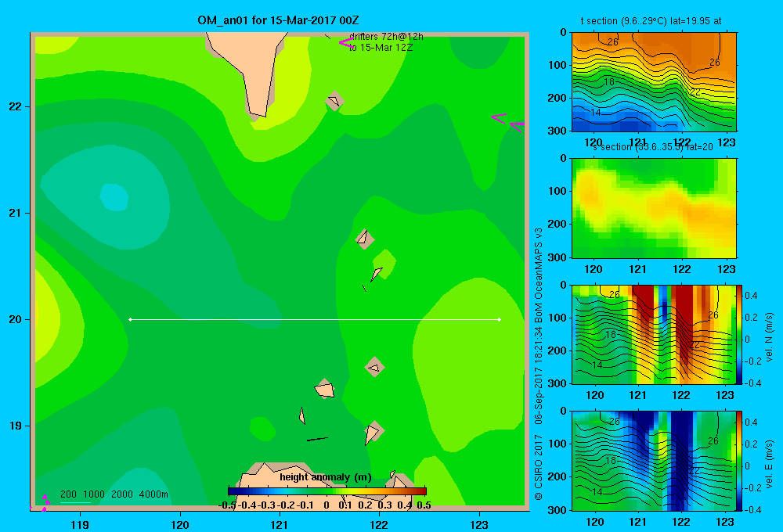The height and width of the screenshot is (532, 783).
Task: Click the "100" depth label on the salinity section
Action: click(559, 191)
